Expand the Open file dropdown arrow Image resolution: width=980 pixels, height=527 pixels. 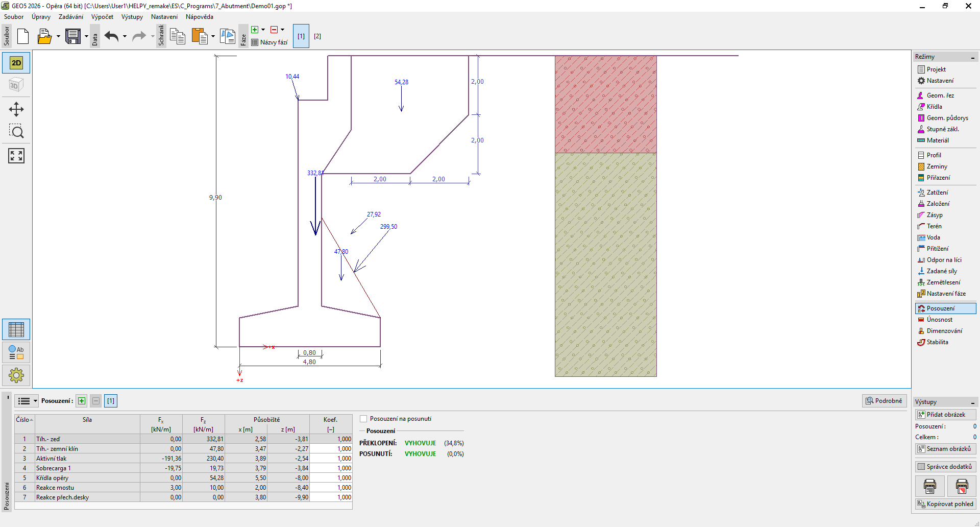(58, 36)
